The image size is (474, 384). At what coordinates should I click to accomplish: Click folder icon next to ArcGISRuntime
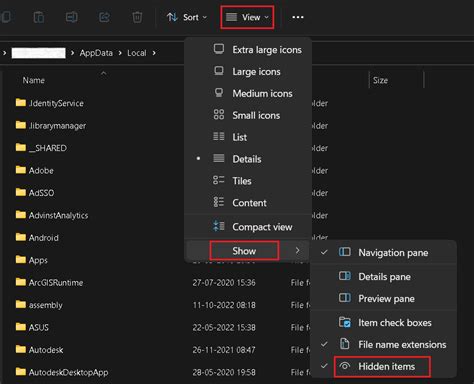click(x=21, y=282)
